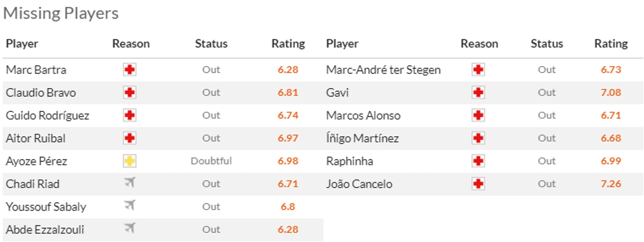
Task: Click Gavi's red injury cross icon
Action: (x=479, y=93)
